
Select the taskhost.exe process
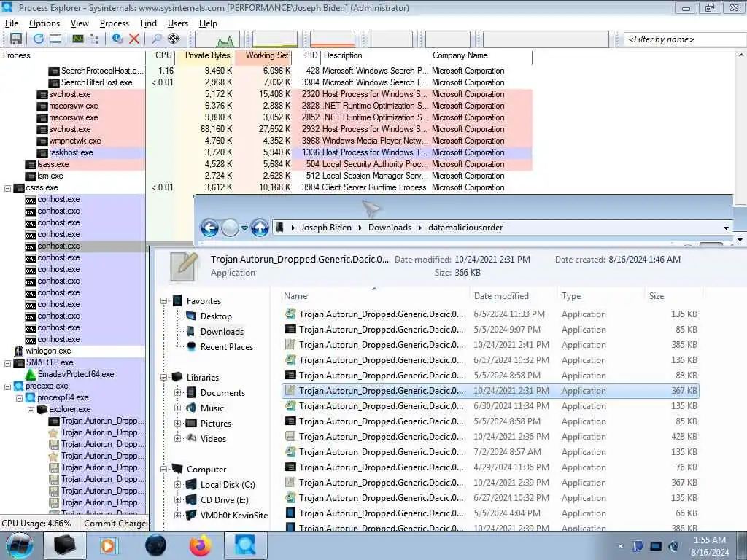pos(71,153)
